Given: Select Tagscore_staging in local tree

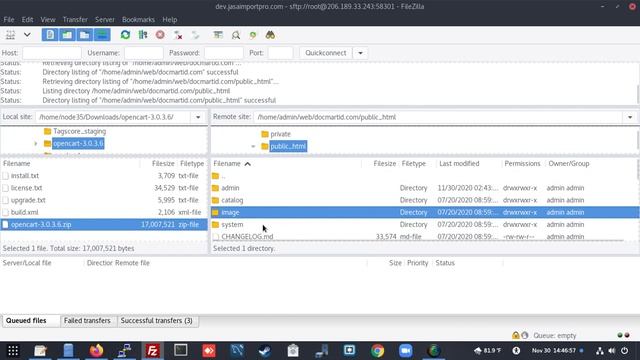Looking at the screenshot, I should (x=80, y=131).
